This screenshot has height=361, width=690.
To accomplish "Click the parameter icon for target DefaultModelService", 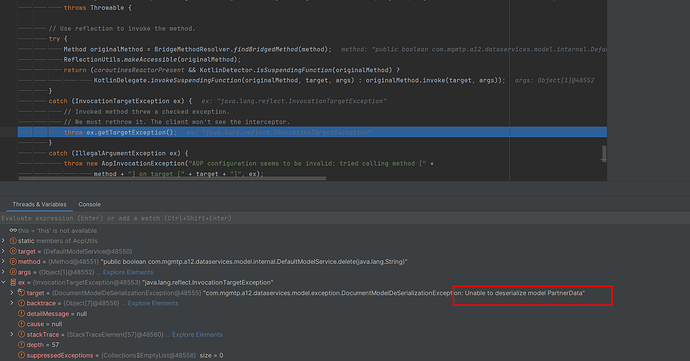I will [x=13, y=251].
